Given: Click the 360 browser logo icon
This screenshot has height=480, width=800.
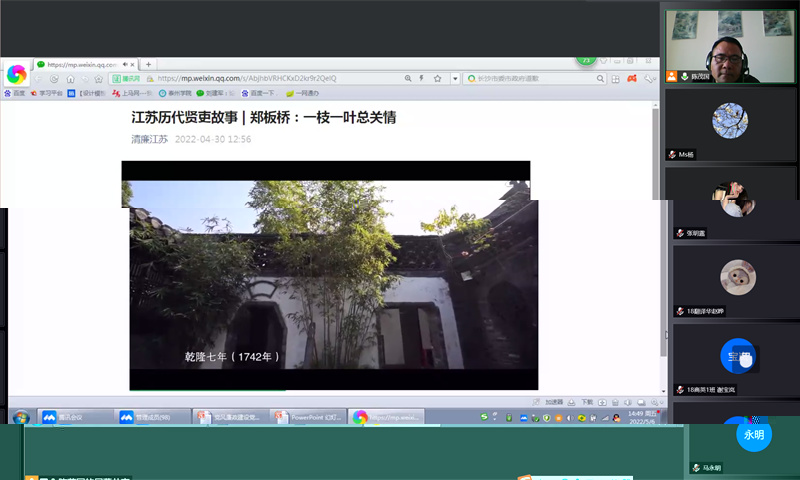Looking at the screenshot, I should click(16, 74).
